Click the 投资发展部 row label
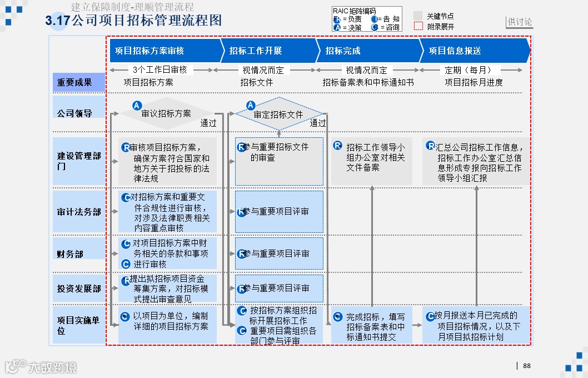588x378 pixels. coord(79,289)
